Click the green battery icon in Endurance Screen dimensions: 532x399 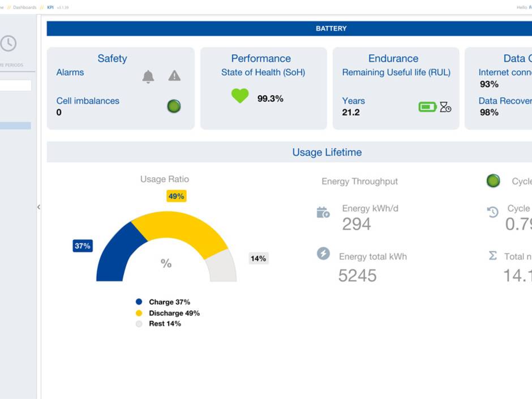point(427,106)
